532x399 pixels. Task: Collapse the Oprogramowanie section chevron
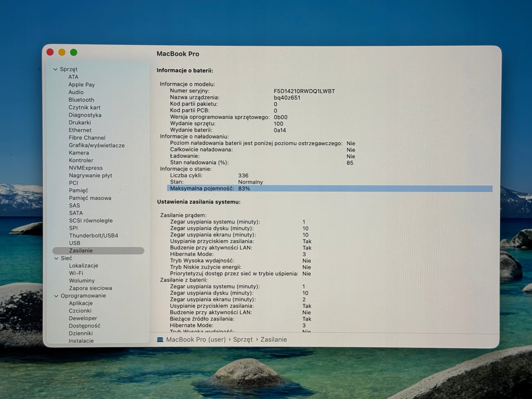pyautogui.click(x=56, y=296)
